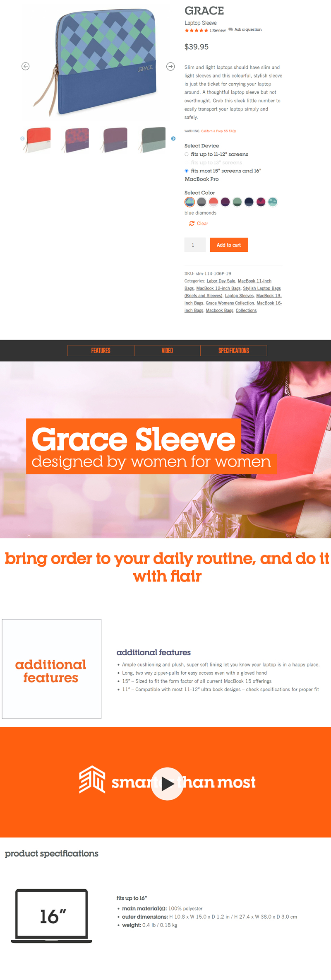Pick the dark purple color swatch
This screenshot has width=331, height=980.
click(225, 202)
